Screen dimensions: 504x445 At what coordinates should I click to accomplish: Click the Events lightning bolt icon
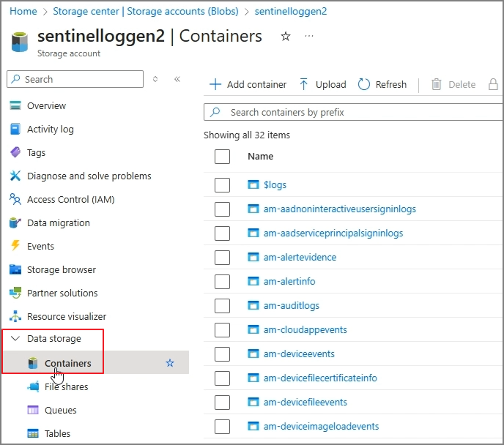(15, 246)
